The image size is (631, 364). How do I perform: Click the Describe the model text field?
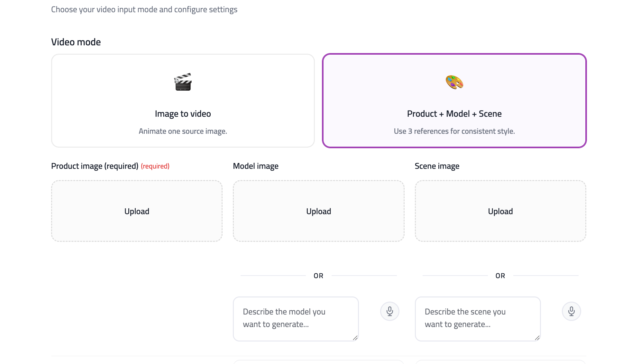click(296, 318)
